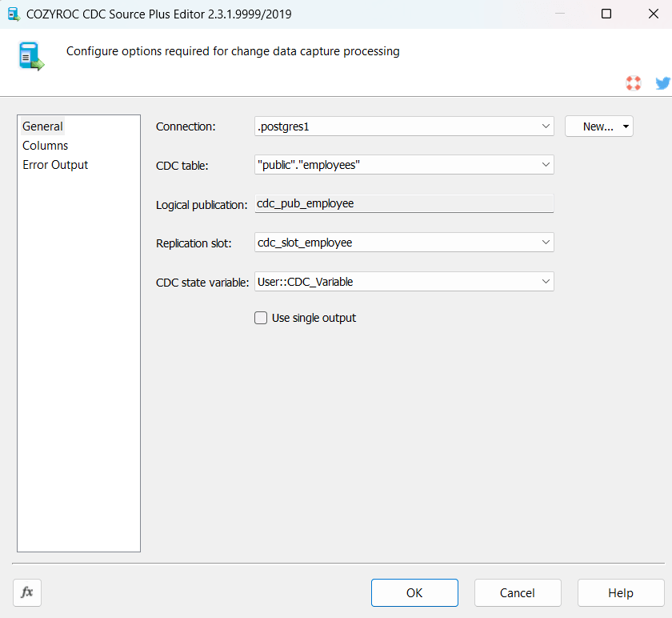Click the CDC Source icon beside the description
Screen dimensions: 672x618
[x=31, y=56]
